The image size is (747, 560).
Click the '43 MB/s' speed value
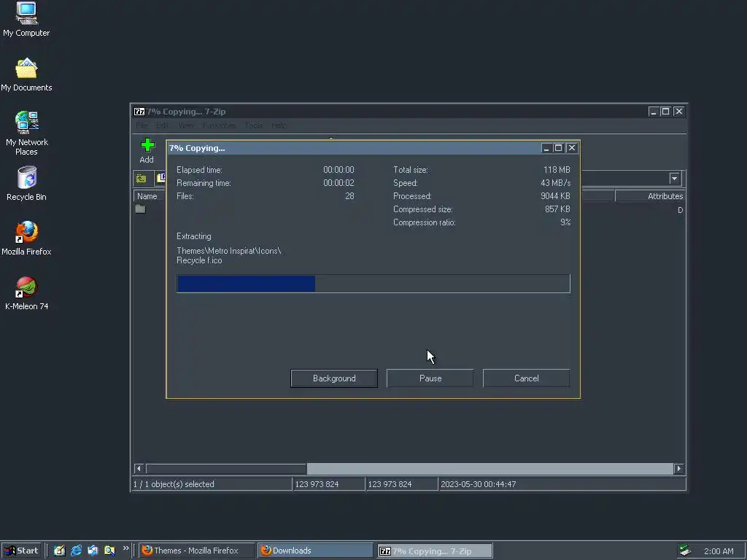[x=555, y=183]
